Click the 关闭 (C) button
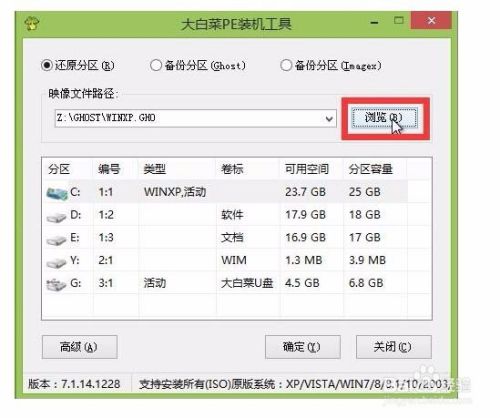Viewport: 500px width, 418px height. coord(393,347)
